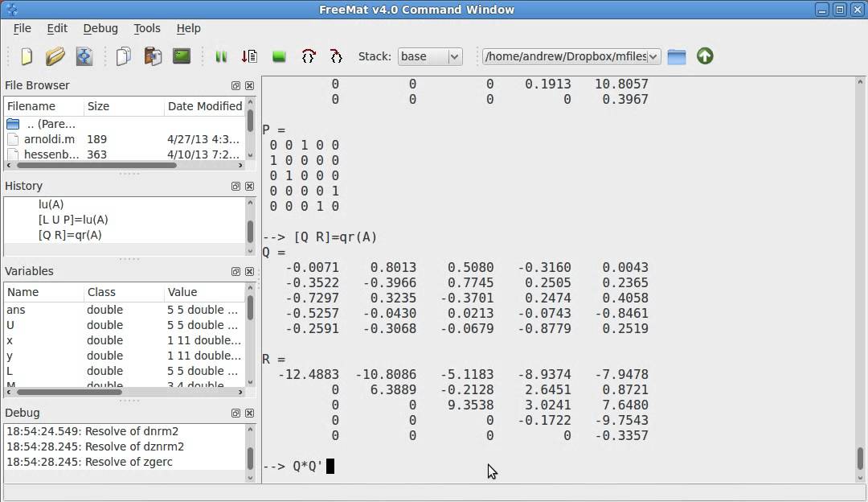The height and width of the screenshot is (502, 868).
Task: Click the 'Resolve of dnrm2' debug line
Action: [x=92, y=431]
